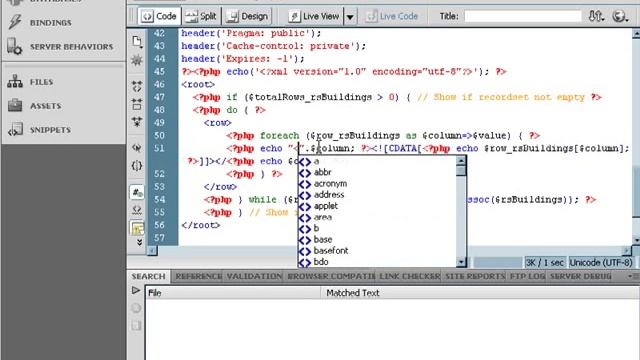Open the results panel options menu

tap(633, 276)
